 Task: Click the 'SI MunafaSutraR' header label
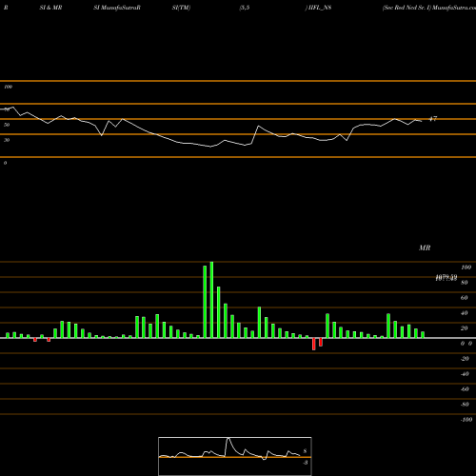click(x=117, y=8)
